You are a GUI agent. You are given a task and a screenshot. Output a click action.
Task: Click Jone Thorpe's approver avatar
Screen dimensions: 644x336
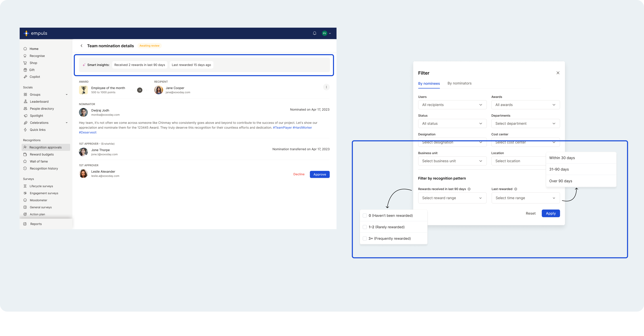(83, 152)
